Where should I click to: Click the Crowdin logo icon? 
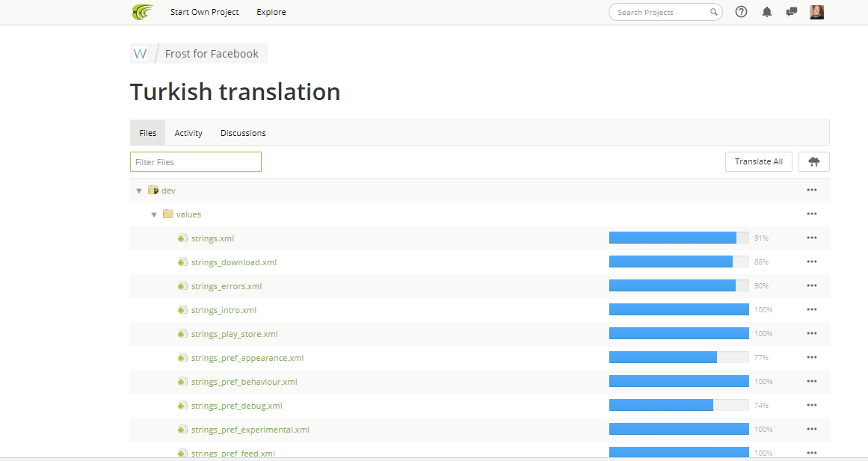(142, 12)
